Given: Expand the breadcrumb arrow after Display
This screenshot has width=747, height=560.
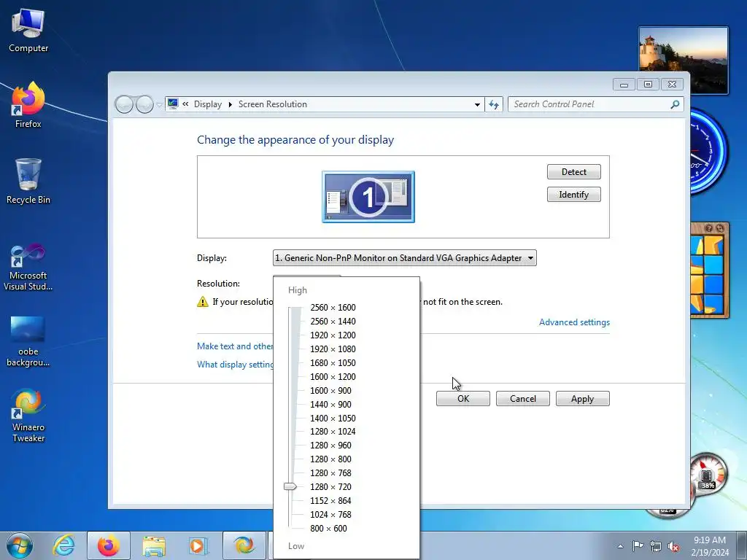Looking at the screenshot, I should 230,104.
